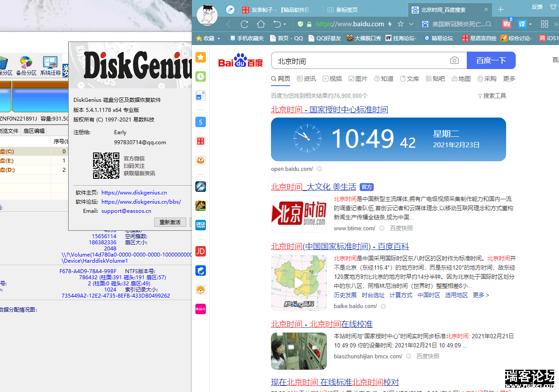This screenshot has height=392, width=559.
Task: Open the DiskGenius bbs forum link
Action: (x=141, y=201)
